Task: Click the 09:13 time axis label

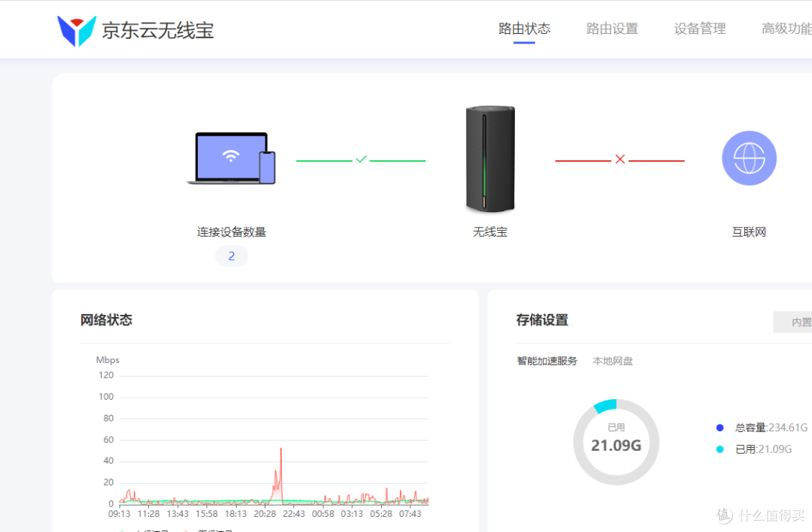Action: pyautogui.click(x=119, y=514)
